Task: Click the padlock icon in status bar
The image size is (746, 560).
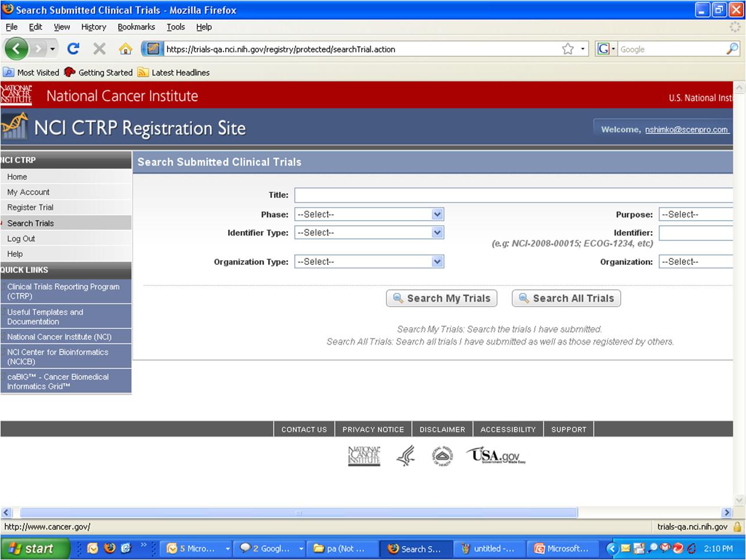Action: coord(737,527)
